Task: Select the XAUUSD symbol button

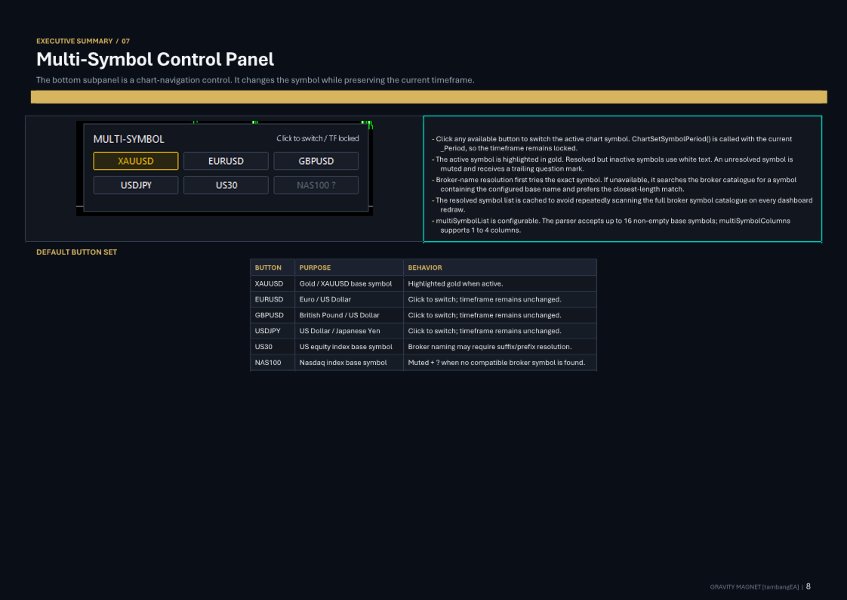Action: 136,161
